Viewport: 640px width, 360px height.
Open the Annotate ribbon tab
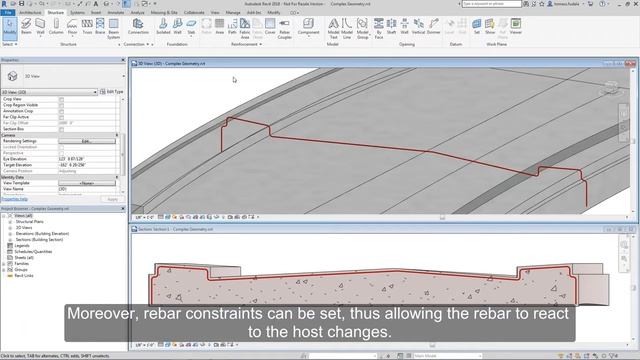tap(116, 13)
